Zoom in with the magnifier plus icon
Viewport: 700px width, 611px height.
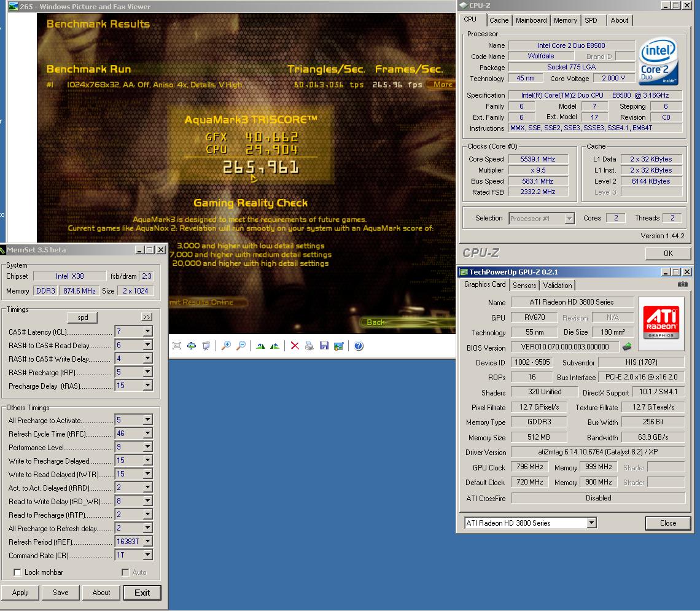(x=227, y=346)
